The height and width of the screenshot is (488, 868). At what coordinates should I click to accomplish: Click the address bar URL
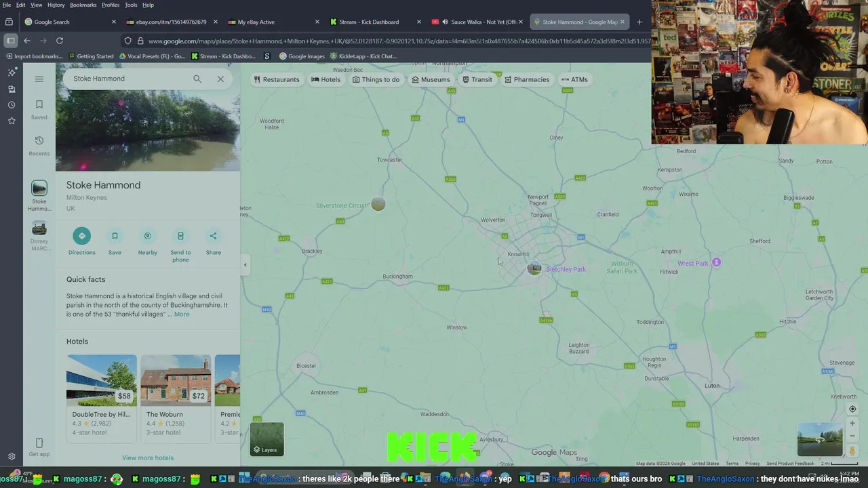(x=399, y=41)
